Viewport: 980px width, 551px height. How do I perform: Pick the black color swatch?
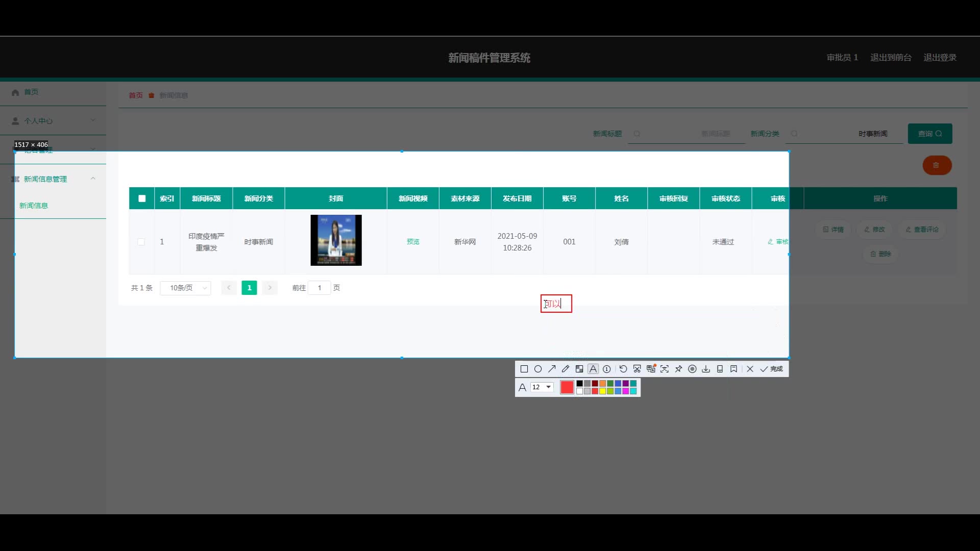click(x=579, y=384)
